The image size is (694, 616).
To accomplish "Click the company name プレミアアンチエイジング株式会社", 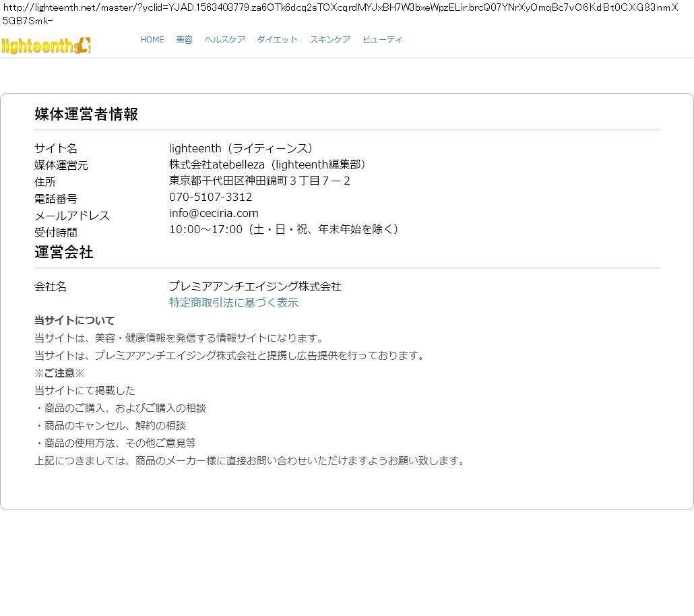I will click(255, 286).
